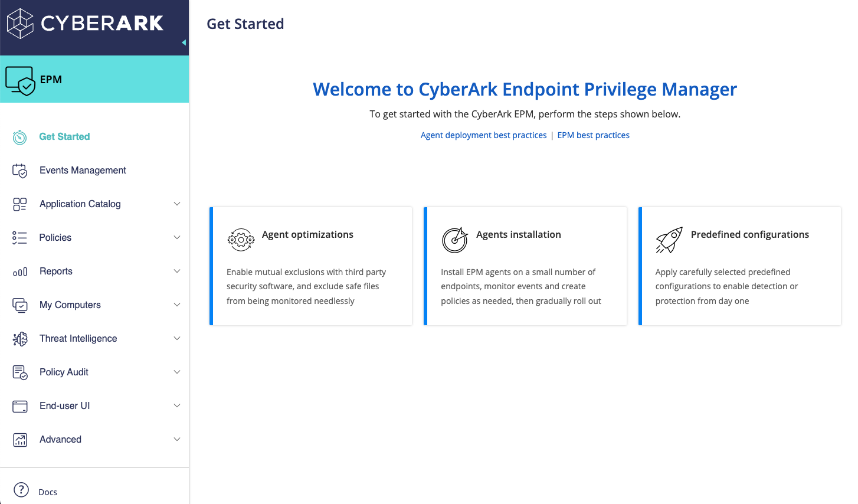Click the Advanced chart icon

19,440
